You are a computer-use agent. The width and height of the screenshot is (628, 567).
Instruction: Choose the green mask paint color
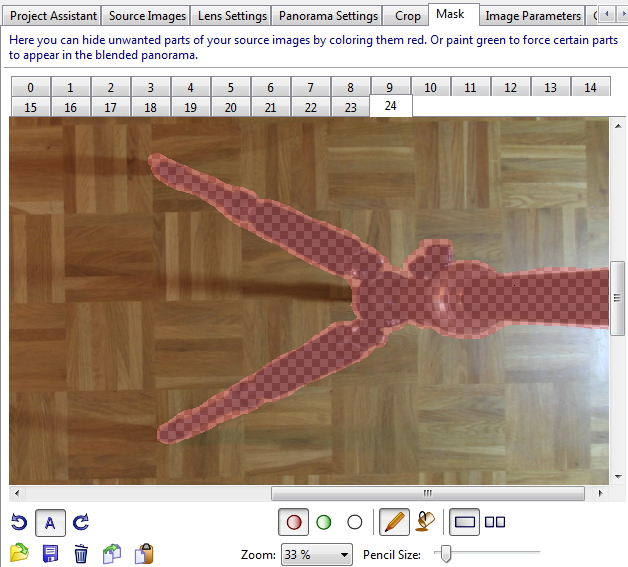click(x=324, y=522)
